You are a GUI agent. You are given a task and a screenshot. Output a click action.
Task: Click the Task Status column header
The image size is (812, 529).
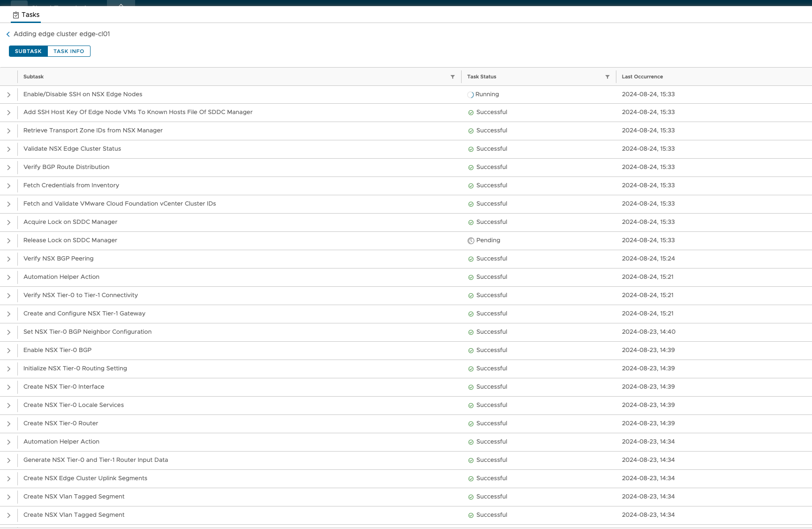point(481,77)
